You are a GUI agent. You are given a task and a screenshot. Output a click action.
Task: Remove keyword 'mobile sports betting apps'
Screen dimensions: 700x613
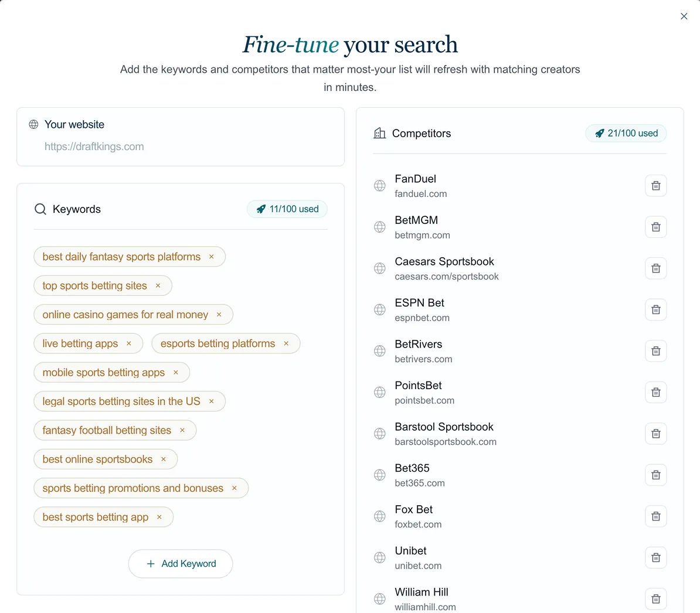tap(176, 373)
